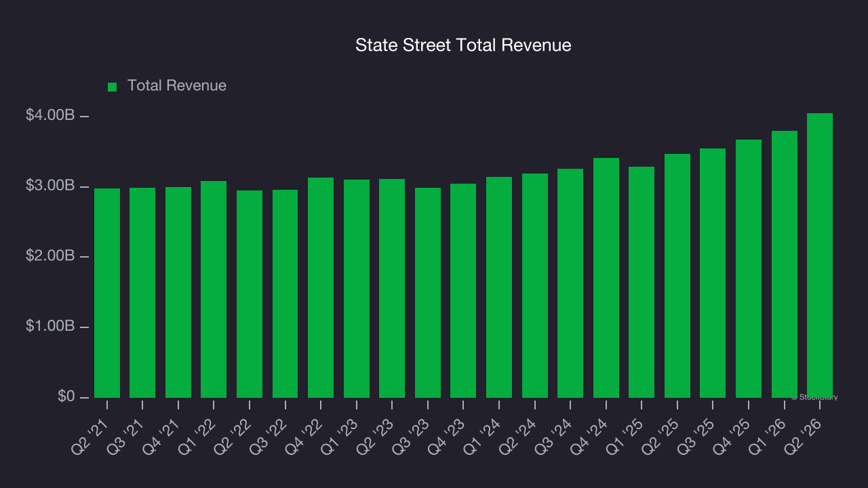Select the Q2 '26 revenue bar
The height and width of the screenshot is (488, 868).
[820, 256]
